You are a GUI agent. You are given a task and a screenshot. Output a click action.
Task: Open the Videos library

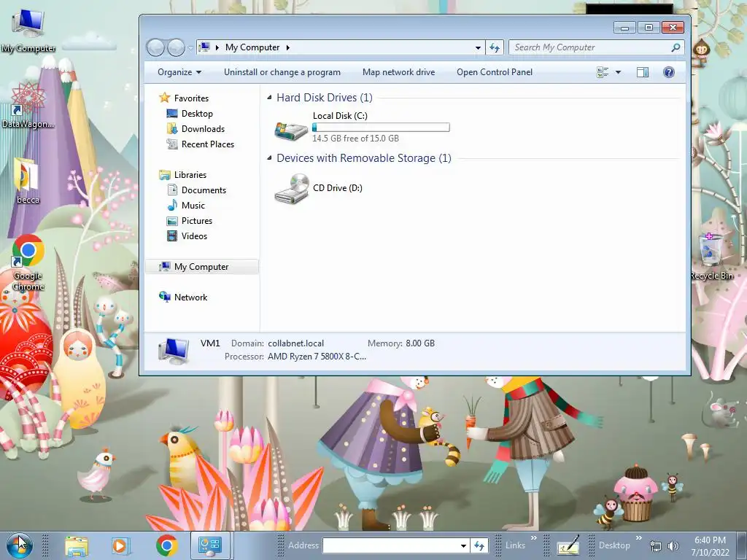click(x=194, y=236)
